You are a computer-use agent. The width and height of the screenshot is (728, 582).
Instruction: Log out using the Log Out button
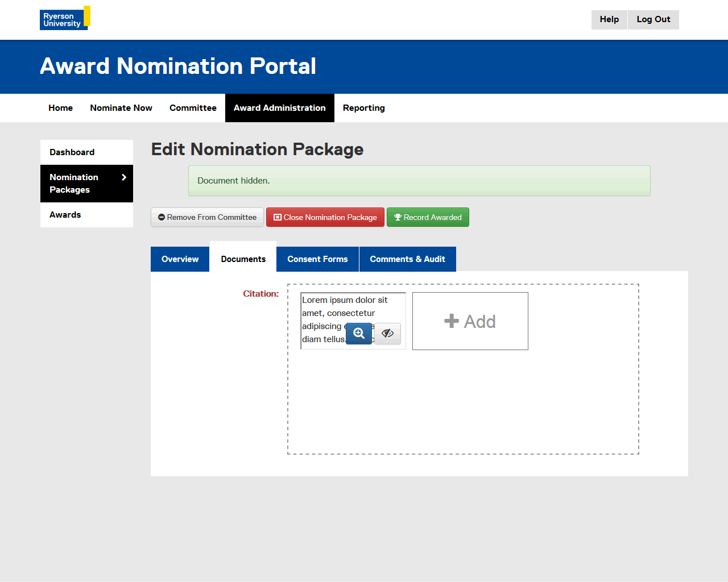tap(653, 19)
